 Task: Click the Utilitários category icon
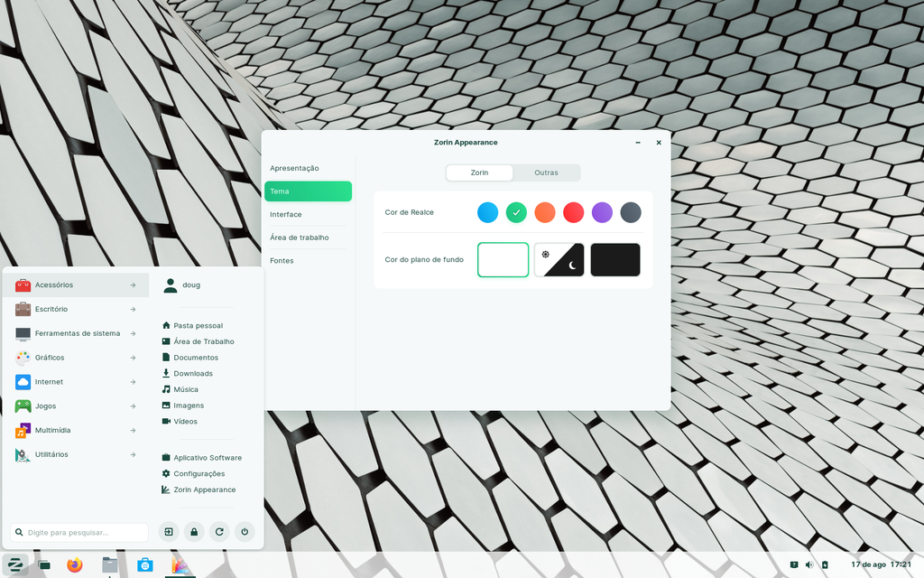tap(23, 455)
